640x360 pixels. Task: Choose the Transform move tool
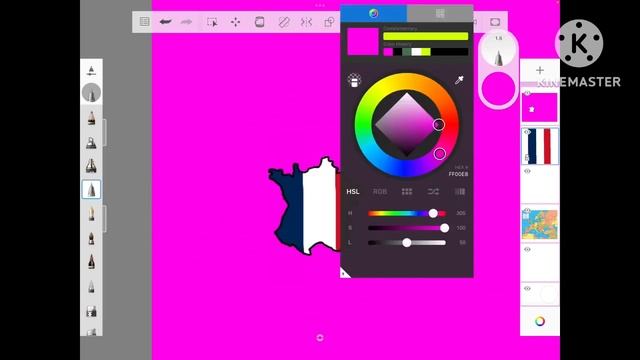pos(236,22)
